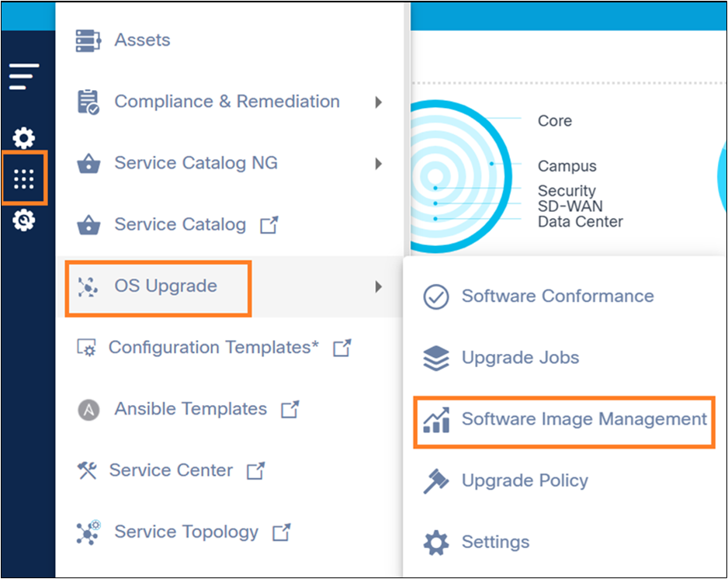Click the Compliance & Remediation clipboard icon

88,102
